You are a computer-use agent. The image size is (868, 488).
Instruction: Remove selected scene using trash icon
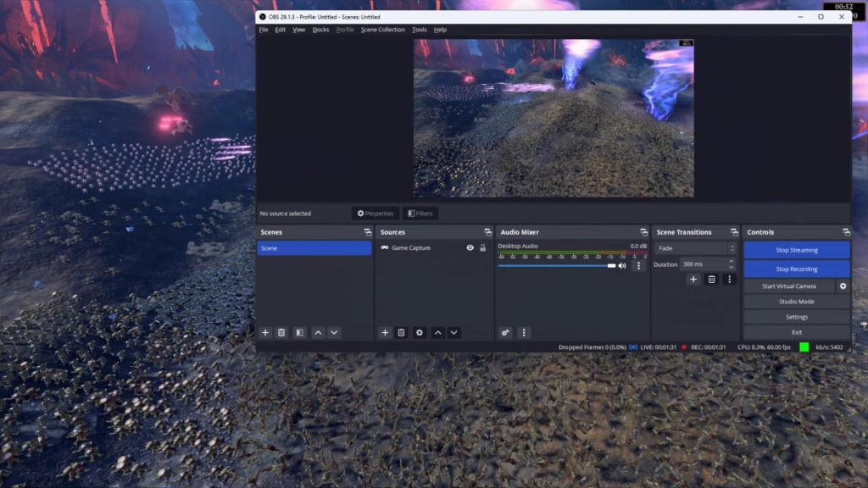281,332
